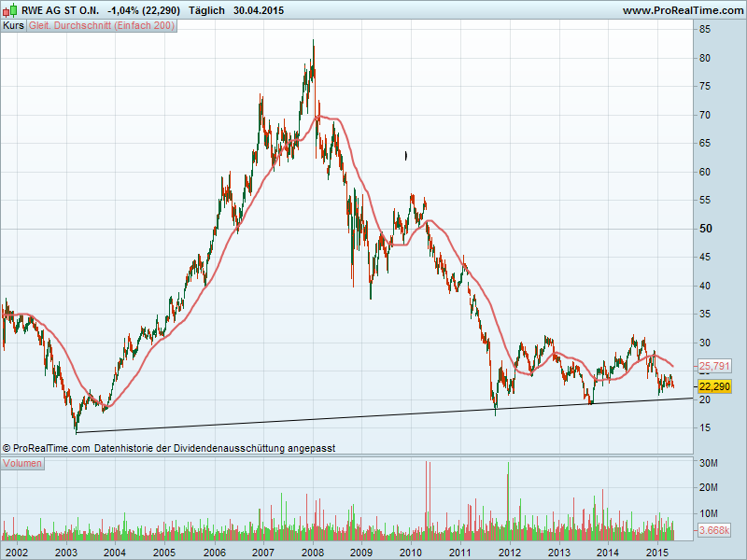Open the www.ProRealTime.com link
This screenshot has height=560, width=747.
click(x=682, y=10)
